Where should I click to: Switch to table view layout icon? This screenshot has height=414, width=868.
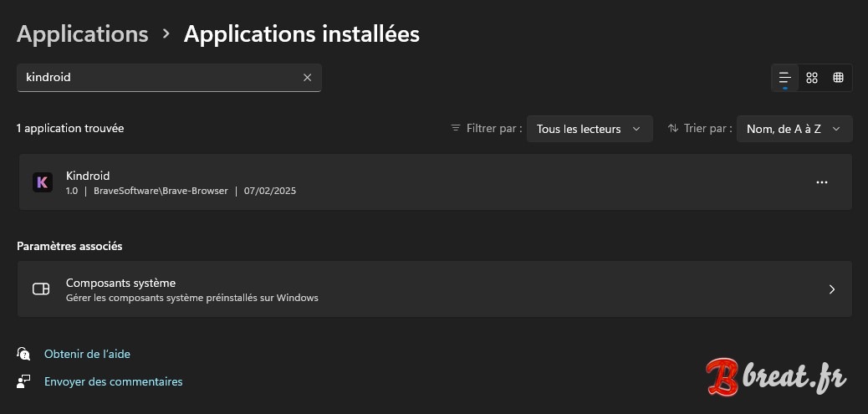coord(838,78)
